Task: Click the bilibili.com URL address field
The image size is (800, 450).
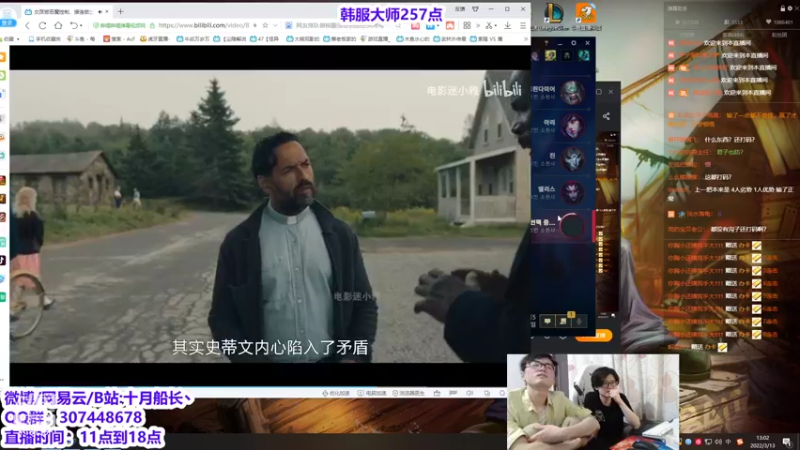Action: [203, 25]
